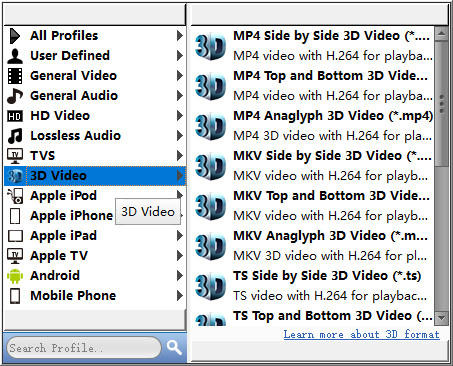Click the Apple TV monitor icon

[x=15, y=256]
